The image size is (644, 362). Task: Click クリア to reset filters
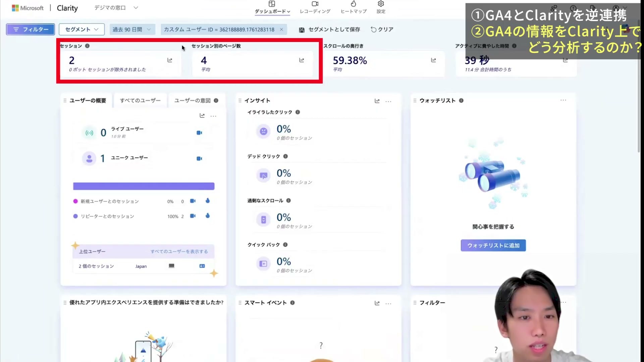point(382,29)
